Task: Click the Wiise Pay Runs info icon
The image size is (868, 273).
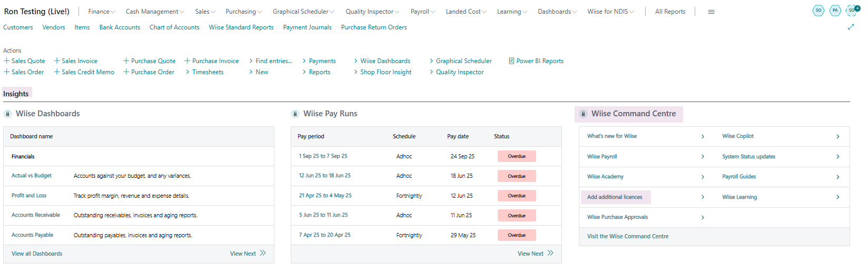Action: pyautogui.click(x=295, y=114)
